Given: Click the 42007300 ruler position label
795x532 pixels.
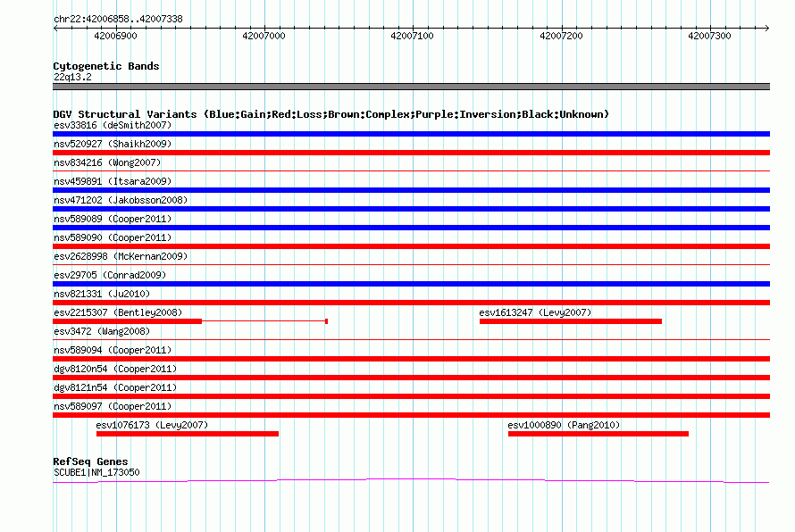Looking at the screenshot, I should tap(709, 36).
